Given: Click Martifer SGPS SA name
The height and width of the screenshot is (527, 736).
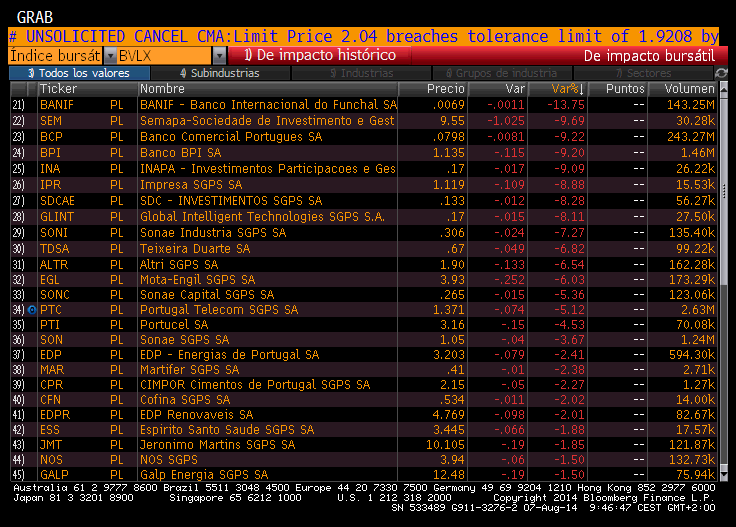Looking at the screenshot, I should [190, 370].
